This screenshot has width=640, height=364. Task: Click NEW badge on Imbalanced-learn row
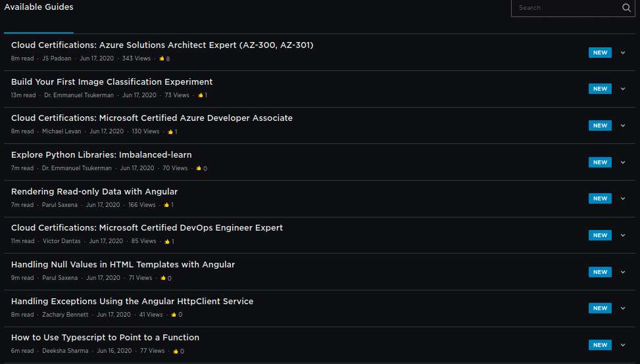tap(600, 162)
